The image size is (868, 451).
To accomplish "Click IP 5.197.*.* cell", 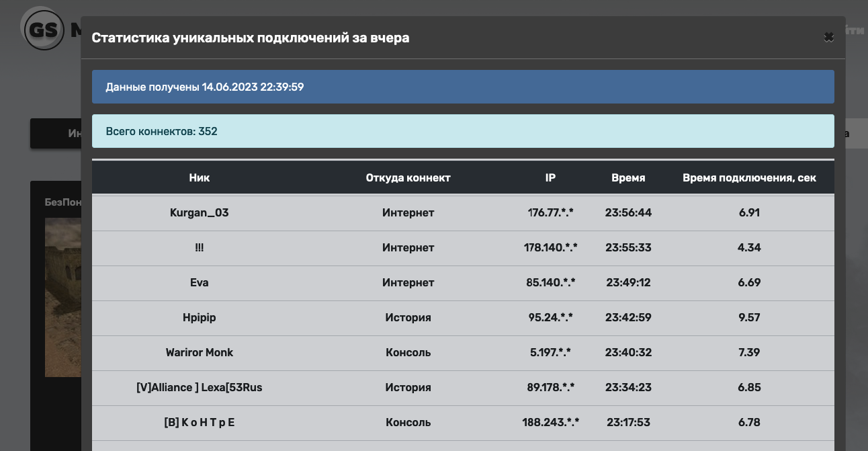I will click(550, 352).
